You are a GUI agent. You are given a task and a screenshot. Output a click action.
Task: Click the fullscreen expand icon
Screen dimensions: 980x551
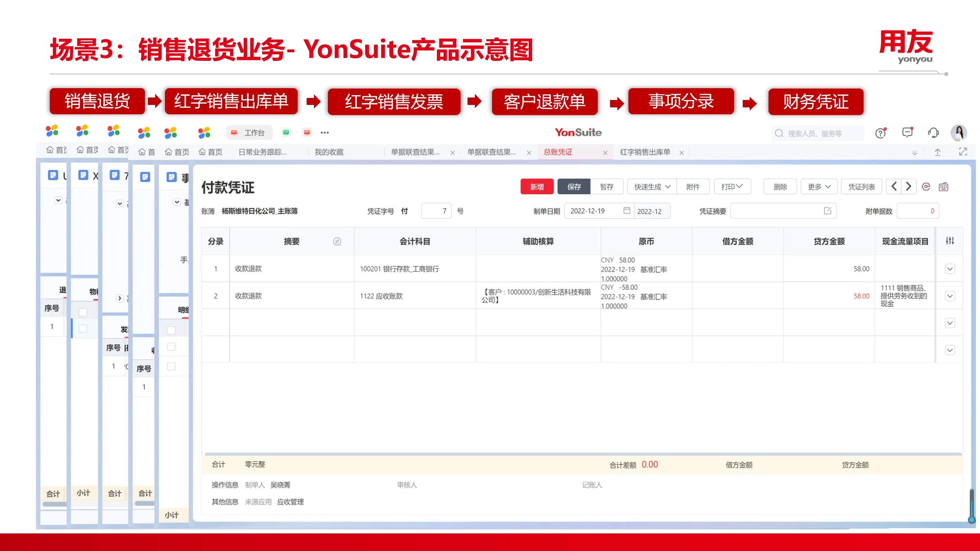tap(963, 152)
